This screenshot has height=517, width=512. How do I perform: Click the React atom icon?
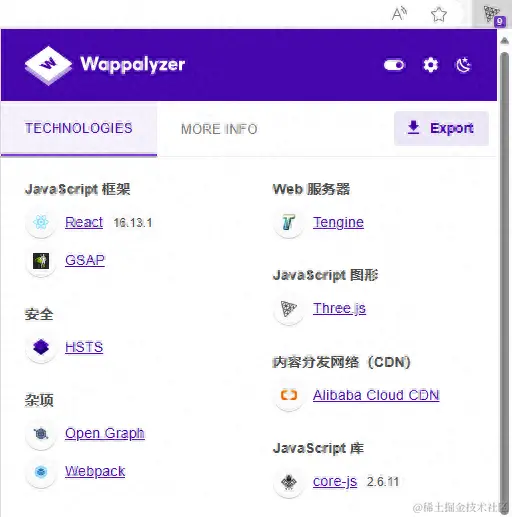point(41,222)
